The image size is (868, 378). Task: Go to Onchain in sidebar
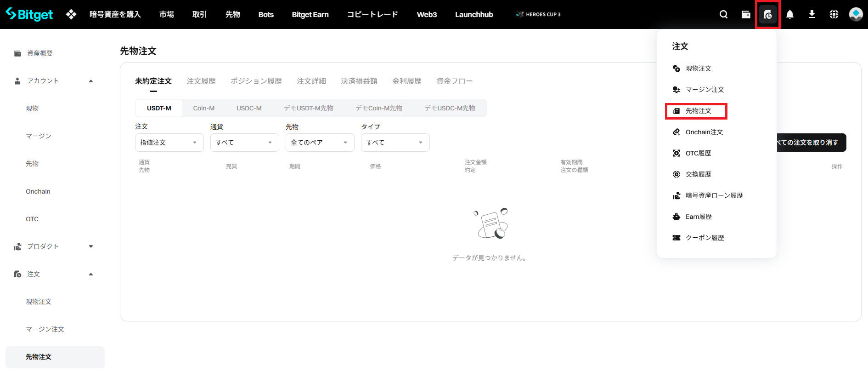coord(38,191)
